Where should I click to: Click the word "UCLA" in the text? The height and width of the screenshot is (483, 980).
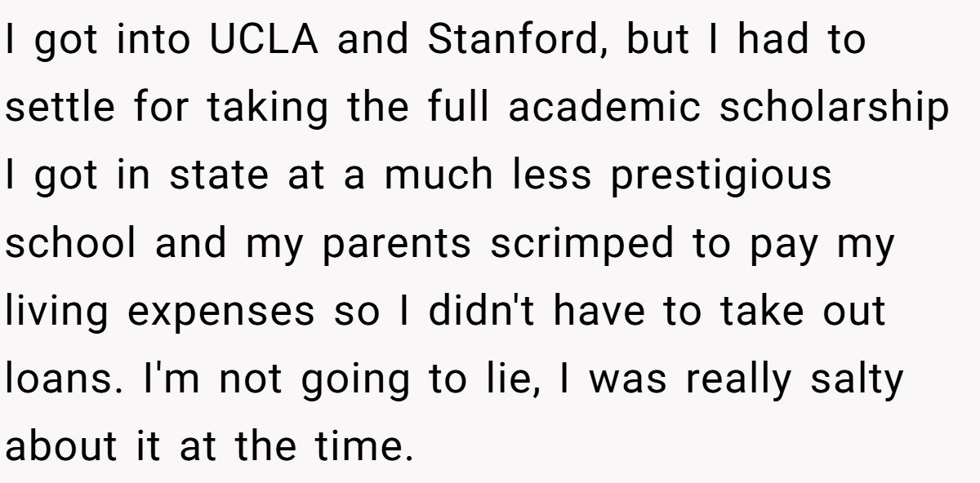click(x=261, y=40)
